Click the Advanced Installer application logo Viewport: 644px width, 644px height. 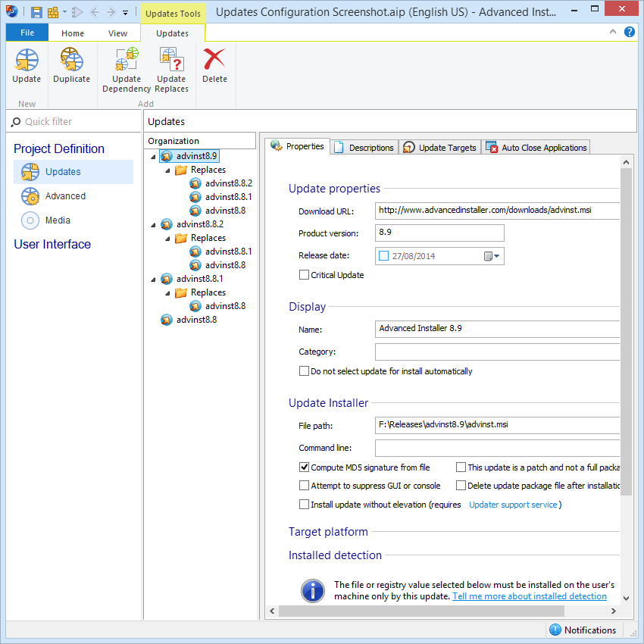pyautogui.click(x=12, y=11)
